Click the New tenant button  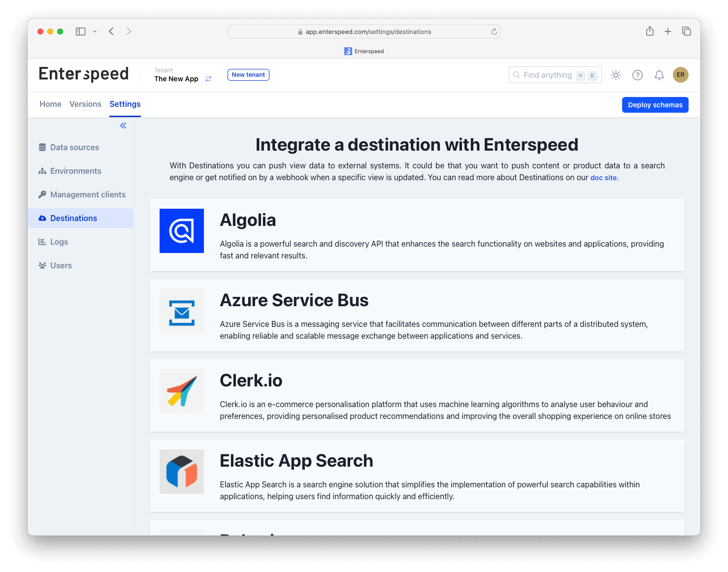coord(248,75)
